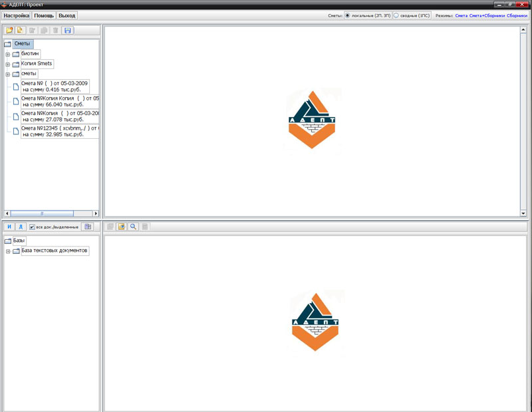Open the 'Настройка' menu

[17, 15]
